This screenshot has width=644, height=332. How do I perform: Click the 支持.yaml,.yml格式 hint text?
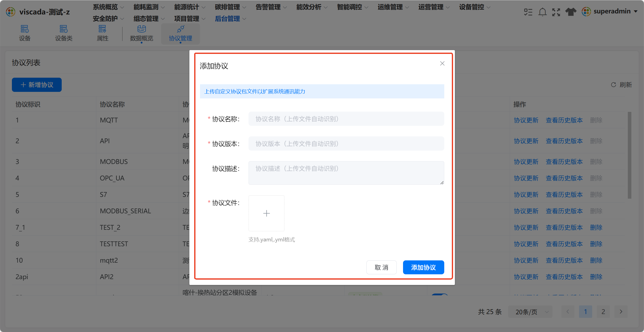pyautogui.click(x=272, y=240)
